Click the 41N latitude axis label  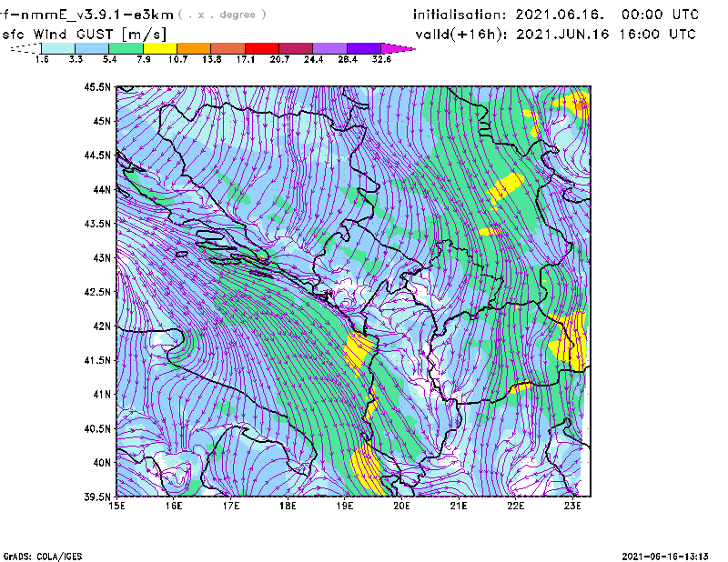coord(102,394)
